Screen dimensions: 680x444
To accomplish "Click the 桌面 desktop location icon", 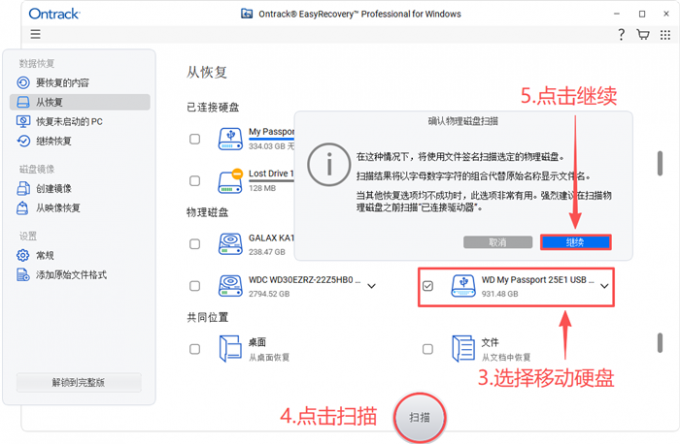I will 230,349.
